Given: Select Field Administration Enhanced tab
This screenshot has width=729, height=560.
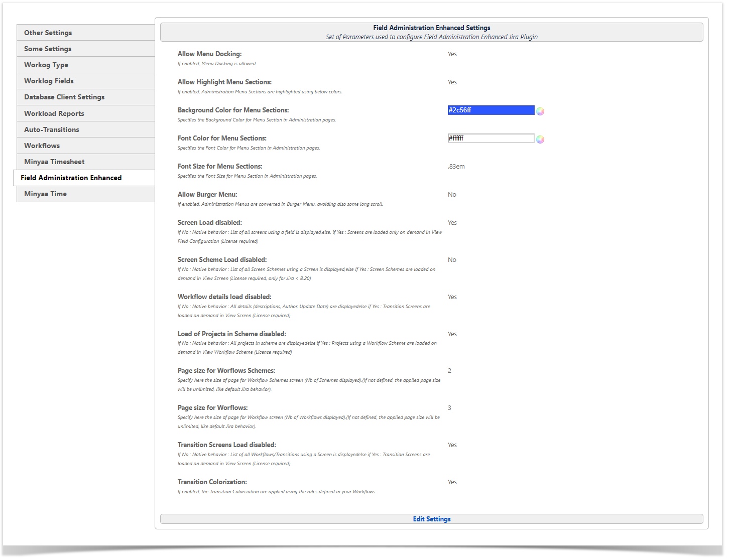Looking at the screenshot, I should point(71,178).
